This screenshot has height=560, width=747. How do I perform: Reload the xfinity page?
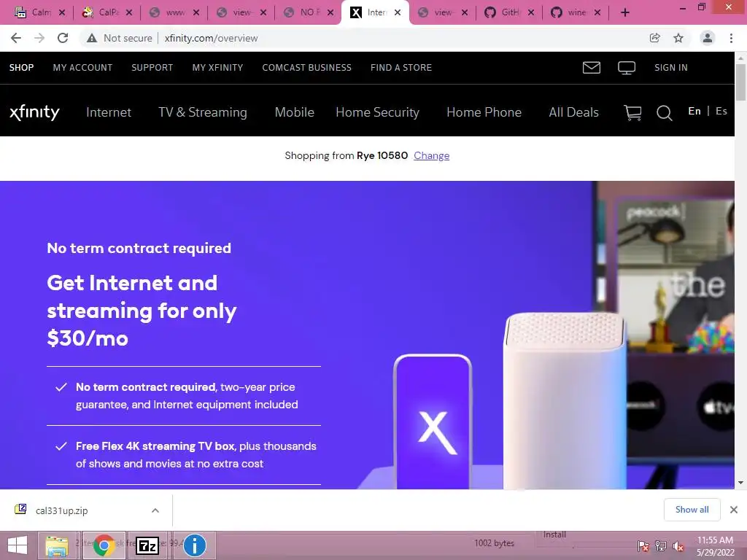coord(63,38)
